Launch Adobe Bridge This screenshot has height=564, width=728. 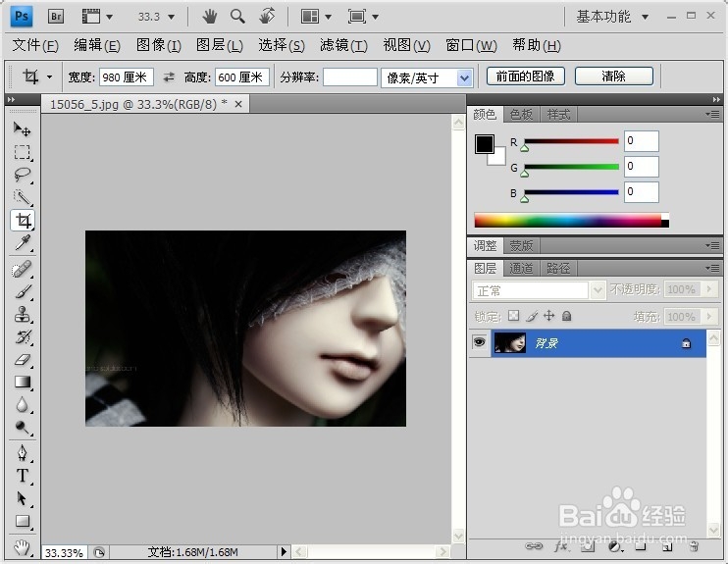[56, 17]
